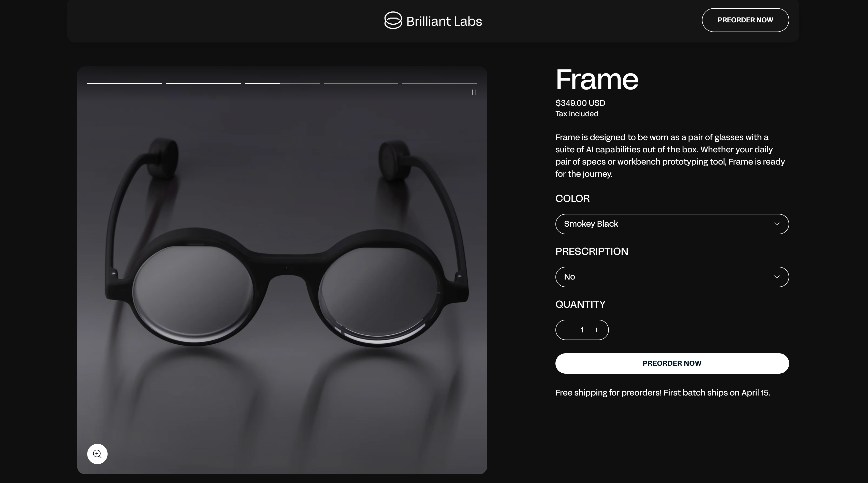Click the plus icon to increase quantity
This screenshot has height=483, width=868.
coord(596,330)
